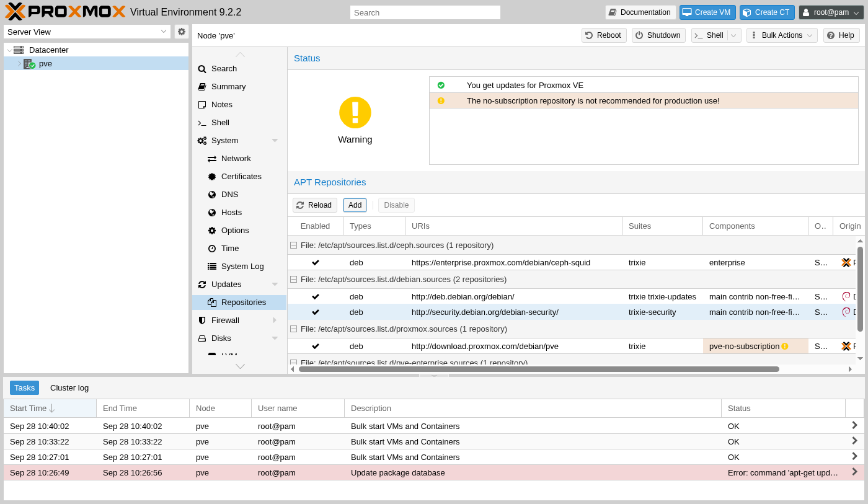Viewport: 868px width, 504px height.
Task: Click the DNS globe icon
Action: [x=212, y=195]
